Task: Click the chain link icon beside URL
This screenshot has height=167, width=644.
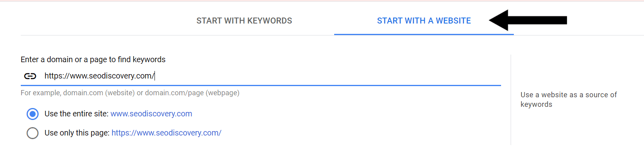Action: tap(30, 76)
